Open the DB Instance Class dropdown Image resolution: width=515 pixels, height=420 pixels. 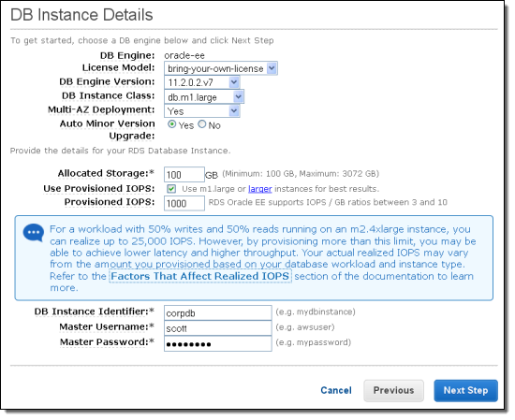pyautogui.click(x=204, y=97)
